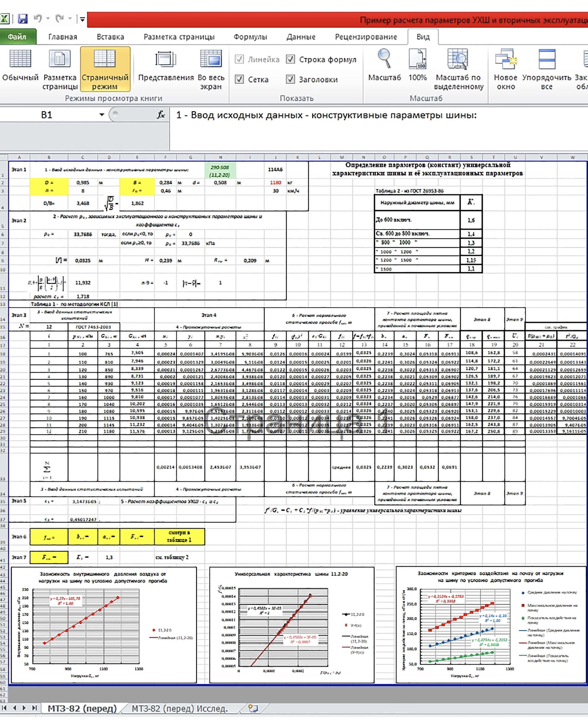This screenshot has width=588, height=728.
Task: Click the green Файл button
Action: [17, 36]
